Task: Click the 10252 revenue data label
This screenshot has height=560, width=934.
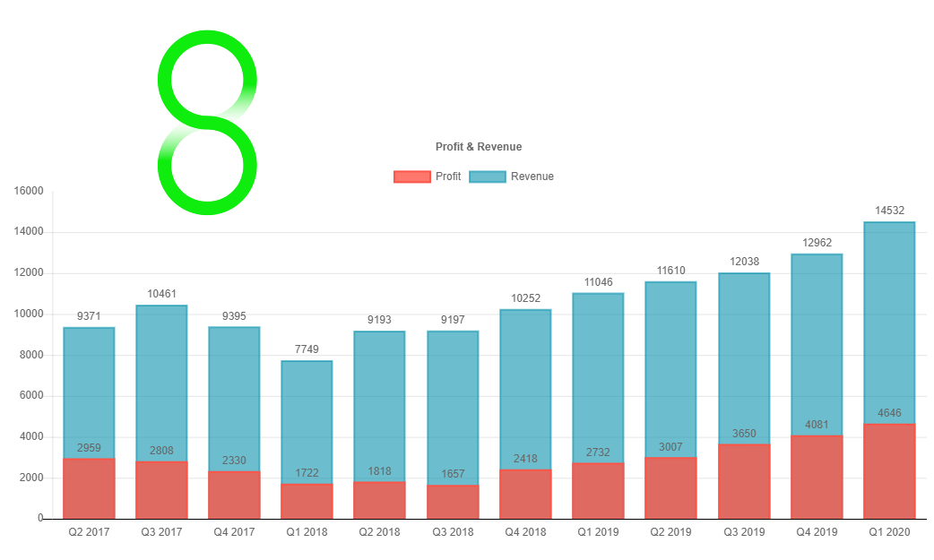Action: click(525, 298)
